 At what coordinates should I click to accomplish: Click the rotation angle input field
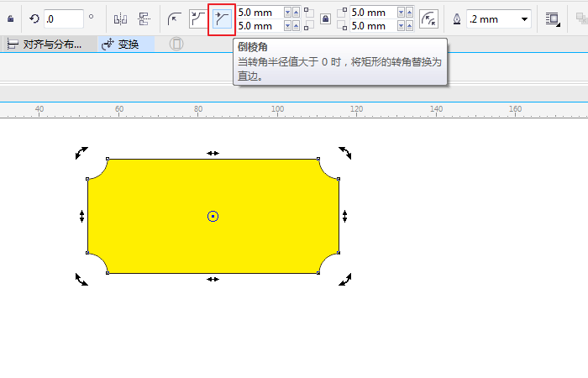pos(63,18)
